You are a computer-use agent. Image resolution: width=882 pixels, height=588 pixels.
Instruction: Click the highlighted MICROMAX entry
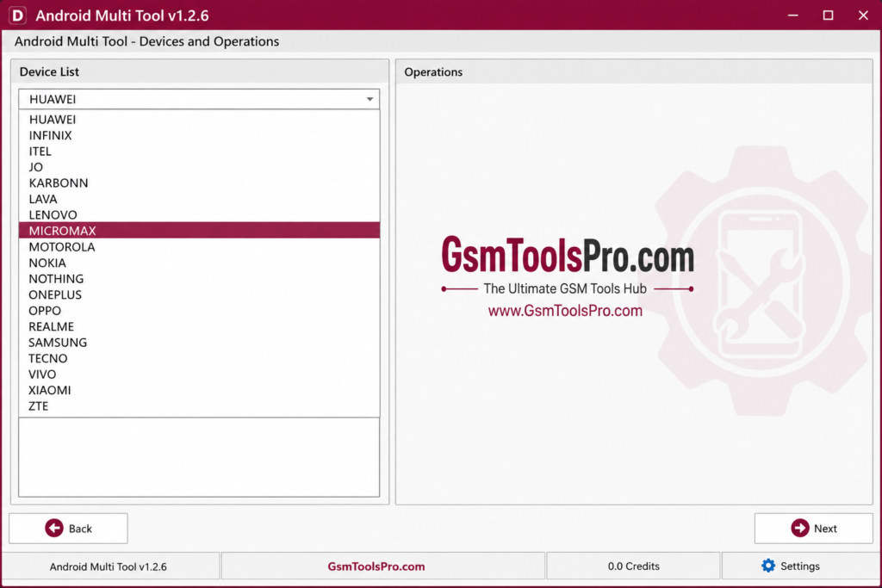[199, 231]
